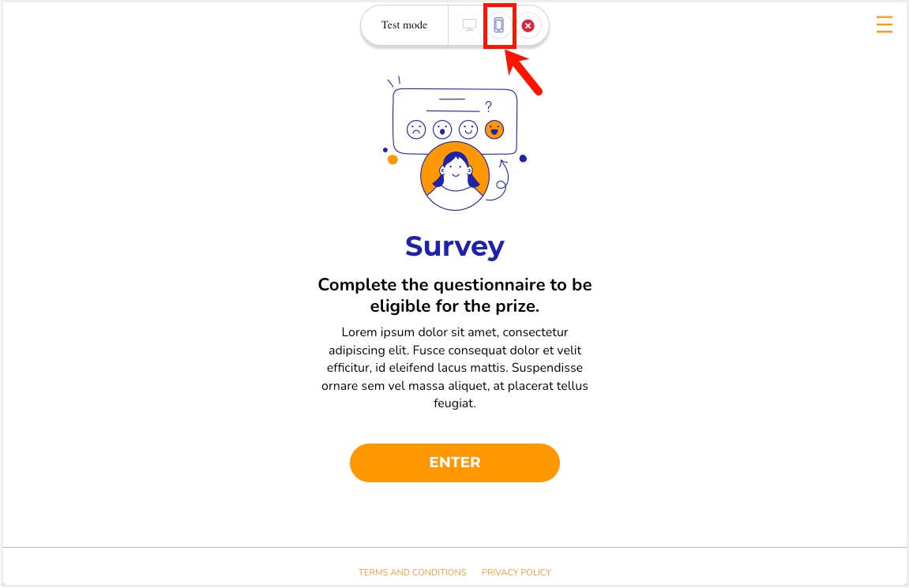Click the large orange dot decoration
Screen dimensions: 909x588
pos(393,160)
